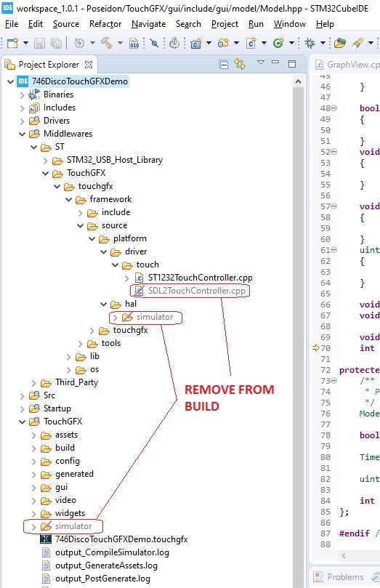Collapse the 746DiscoTouchGFXDemo project node

(10, 81)
